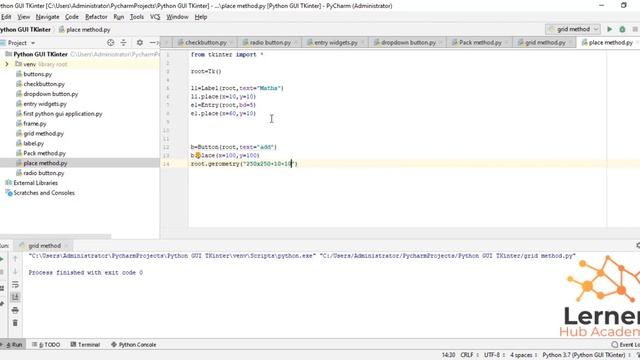The height and width of the screenshot is (360, 640).
Task: Open the Python Console tool window
Action: coord(133,344)
